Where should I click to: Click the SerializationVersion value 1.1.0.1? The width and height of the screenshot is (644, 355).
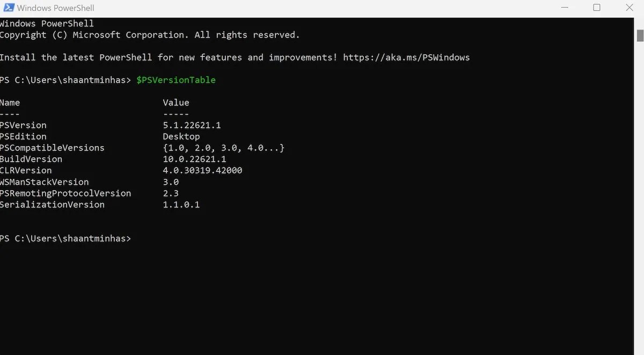tap(181, 204)
